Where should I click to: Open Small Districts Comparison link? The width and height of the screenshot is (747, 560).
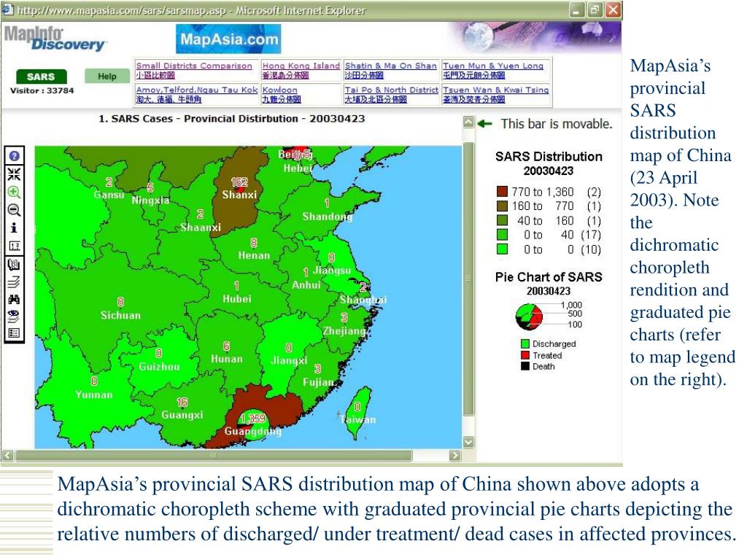click(x=194, y=66)
